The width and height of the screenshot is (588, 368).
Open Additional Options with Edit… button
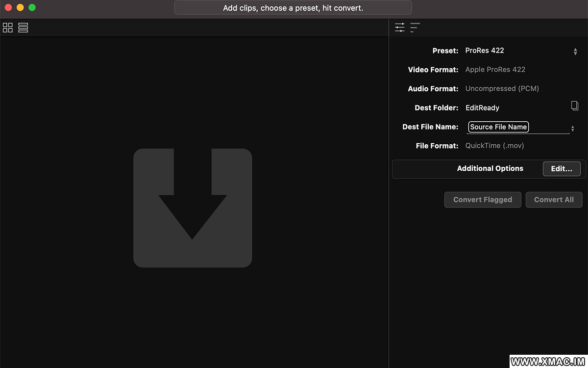coord(562,169)
